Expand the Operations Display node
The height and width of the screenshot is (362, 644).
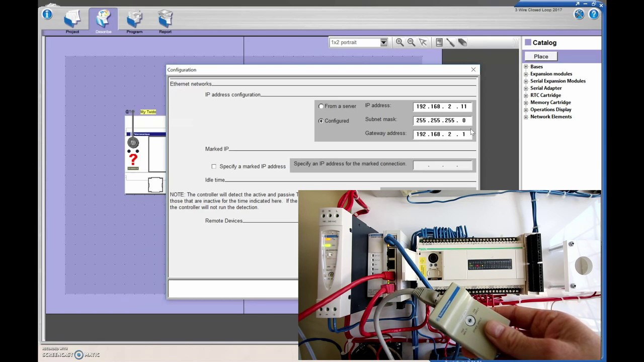pos(526,110)
